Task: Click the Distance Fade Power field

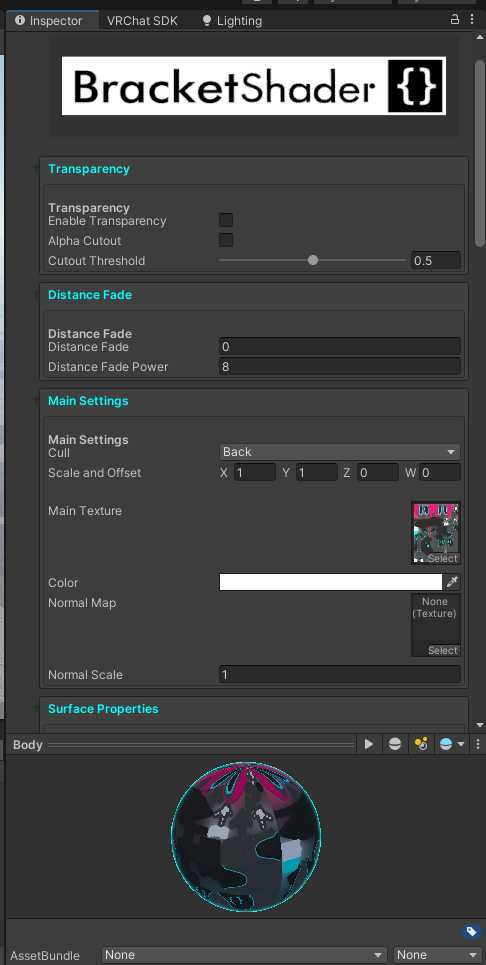Action: click(340, 366)
